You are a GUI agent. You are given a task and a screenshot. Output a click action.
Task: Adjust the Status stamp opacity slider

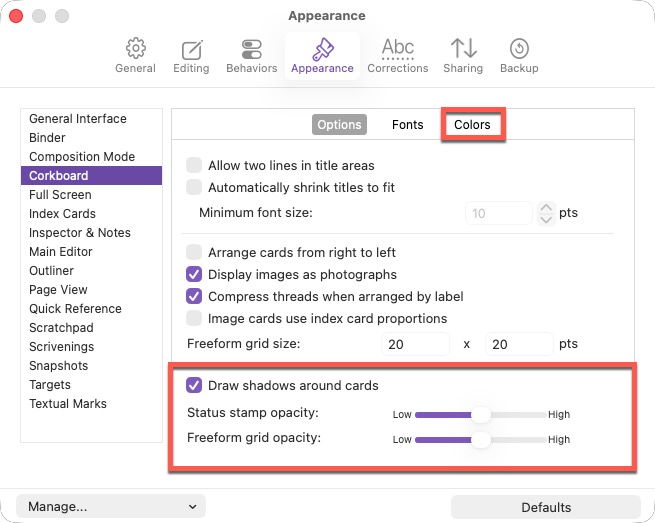[x=481, y=415]
